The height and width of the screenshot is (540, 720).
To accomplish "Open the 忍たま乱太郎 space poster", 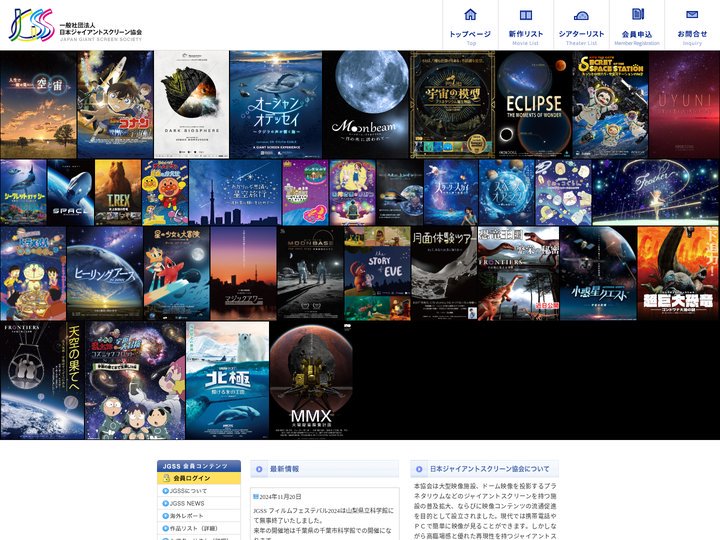I will [135, 381].
